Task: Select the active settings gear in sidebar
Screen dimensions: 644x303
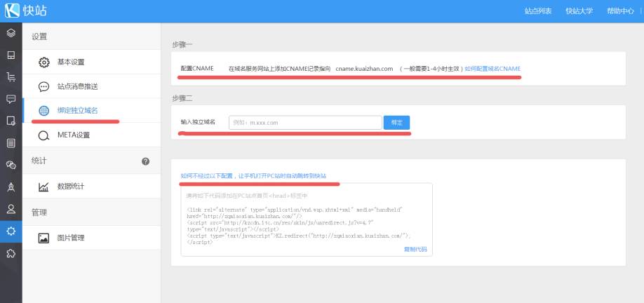Action: click(11, 231)
